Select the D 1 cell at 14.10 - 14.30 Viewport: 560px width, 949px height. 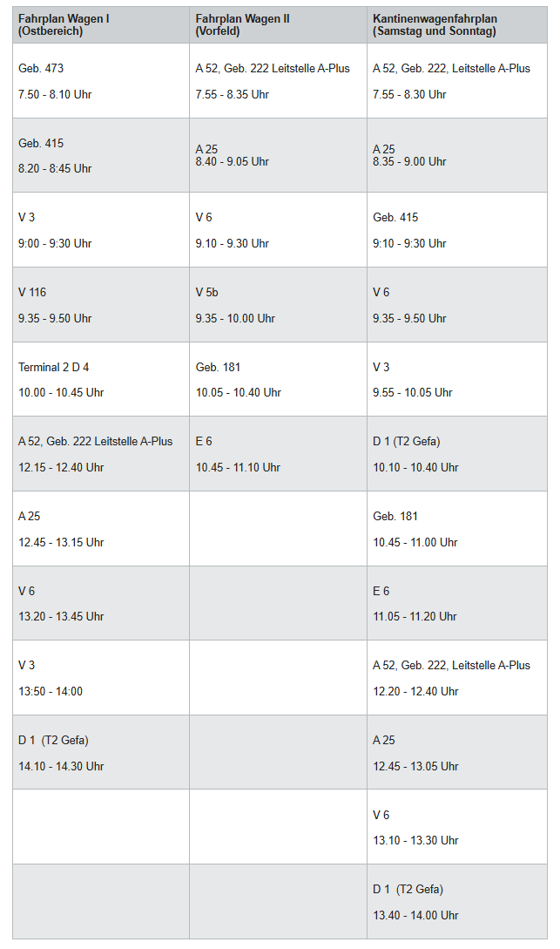[x=101, y=753]
